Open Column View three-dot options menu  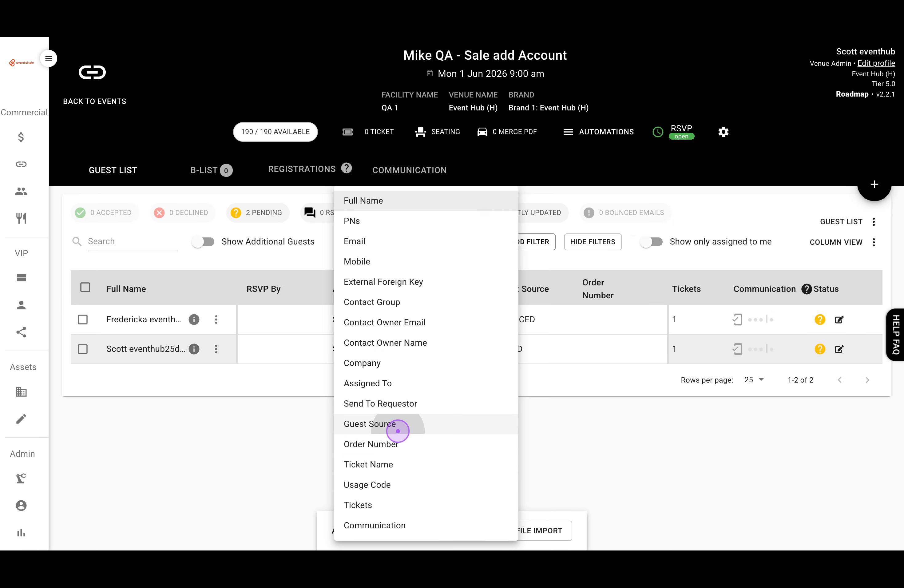point(874,242)
